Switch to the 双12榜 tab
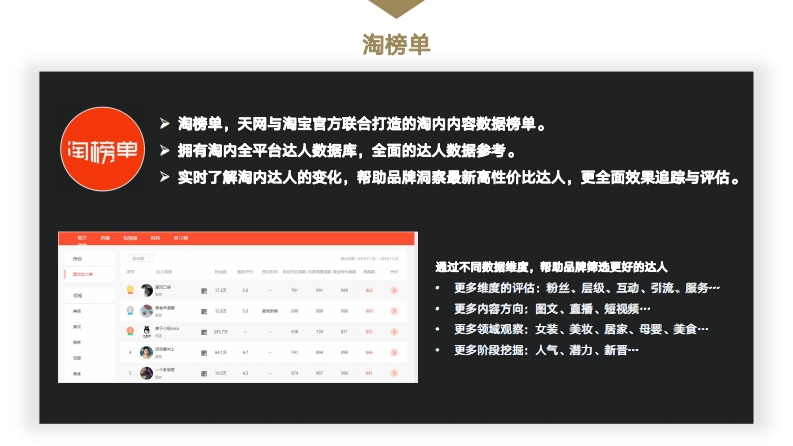793x446 pixels. (x=181, y=238)
